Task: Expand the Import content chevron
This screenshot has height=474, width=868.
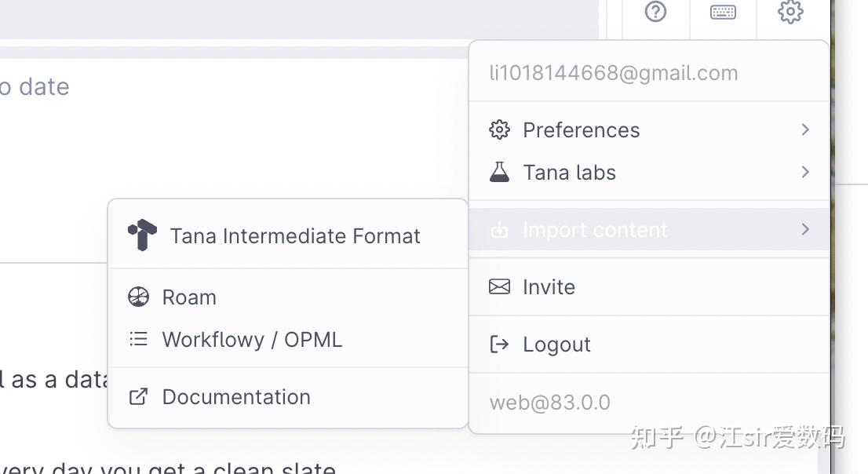Action: pos(804,229)
